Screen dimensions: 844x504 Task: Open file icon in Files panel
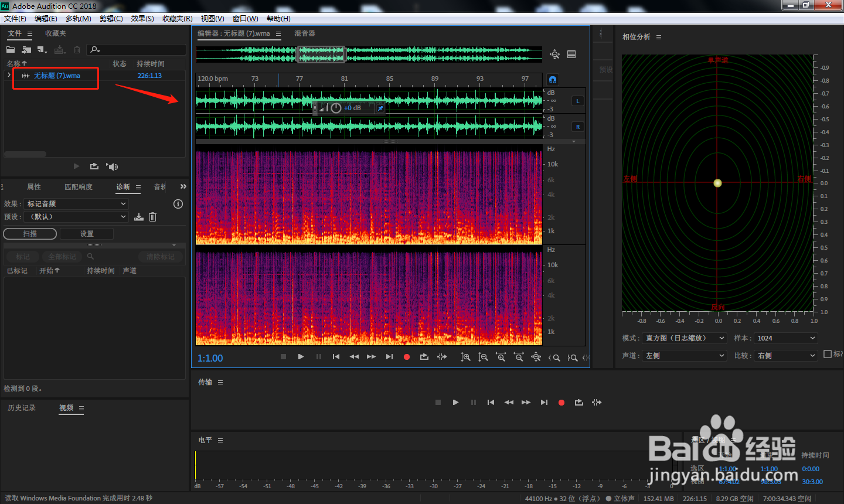(11, 50)
